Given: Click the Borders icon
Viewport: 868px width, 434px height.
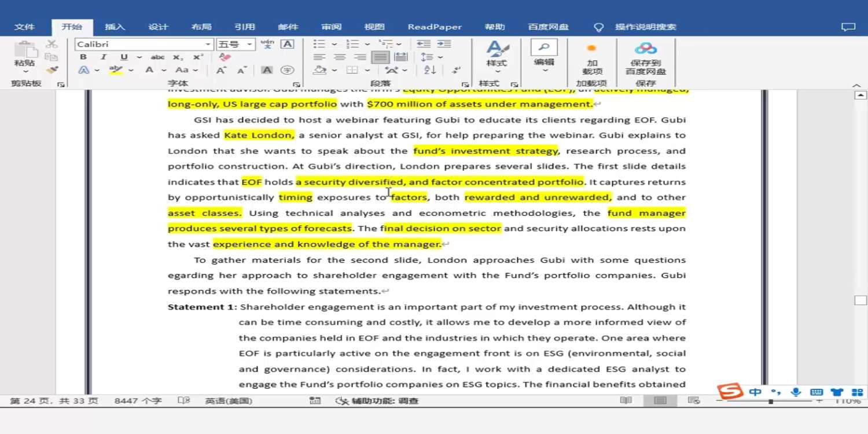Looking at the screenshot, I should pos(352,70).
